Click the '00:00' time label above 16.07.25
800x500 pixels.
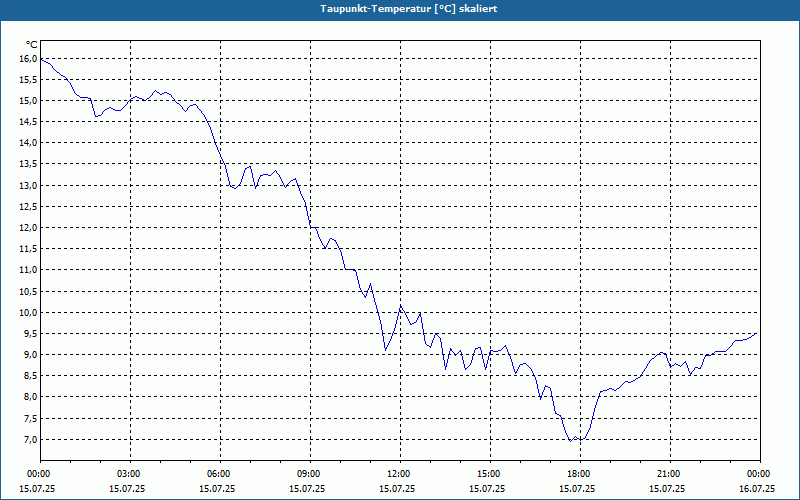tap(760, 474)
